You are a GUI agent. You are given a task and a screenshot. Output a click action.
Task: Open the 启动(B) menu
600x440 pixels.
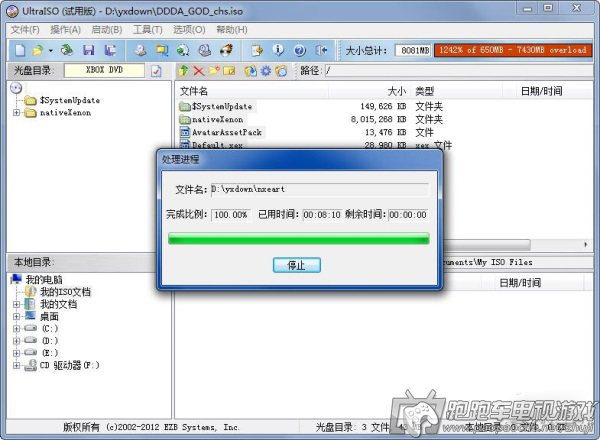(x=107, y=30)
